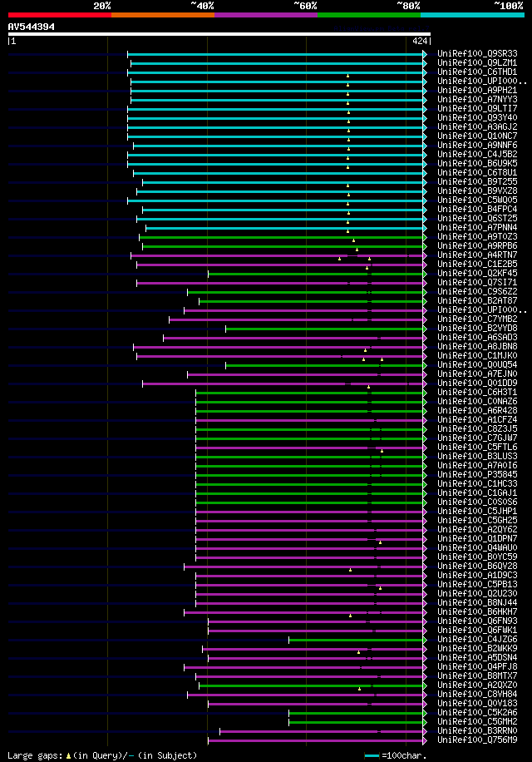Click the yellow gap marker on the C5FTL6 row

click(382, 451)
